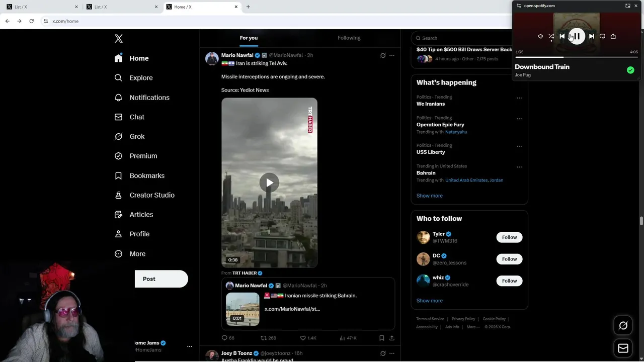The width and height of the screenshot is (644, 362).
Task: Open more options for We Iranians trend
Action: tap(519, 98)
